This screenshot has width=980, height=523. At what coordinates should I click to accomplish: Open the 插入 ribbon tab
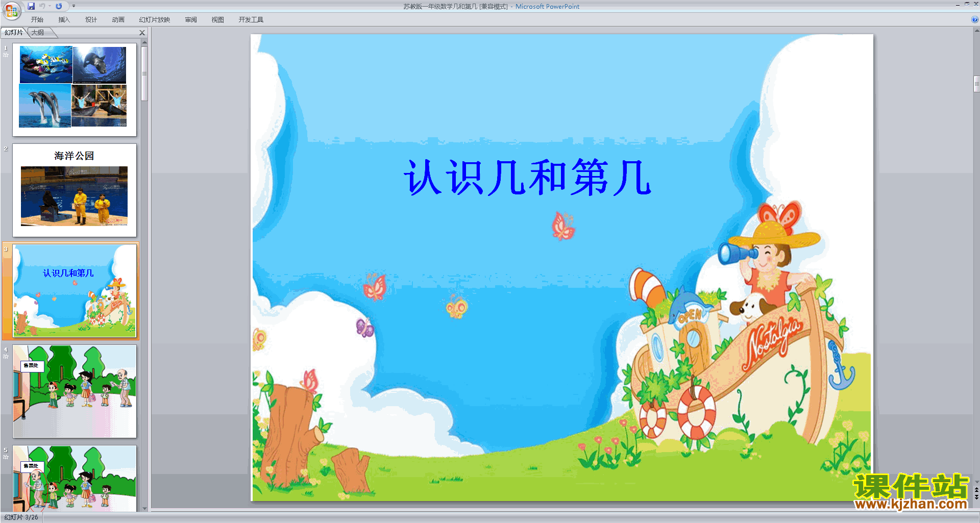coord(64,20)
